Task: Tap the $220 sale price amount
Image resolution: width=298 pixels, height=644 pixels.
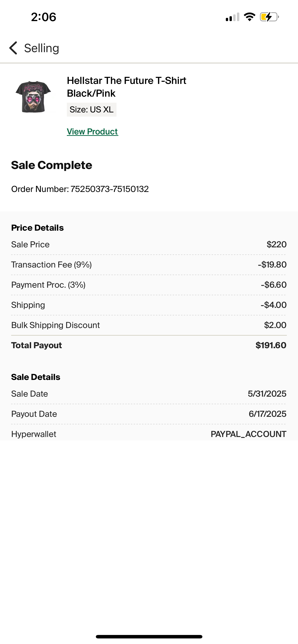Action: point(276,245)
